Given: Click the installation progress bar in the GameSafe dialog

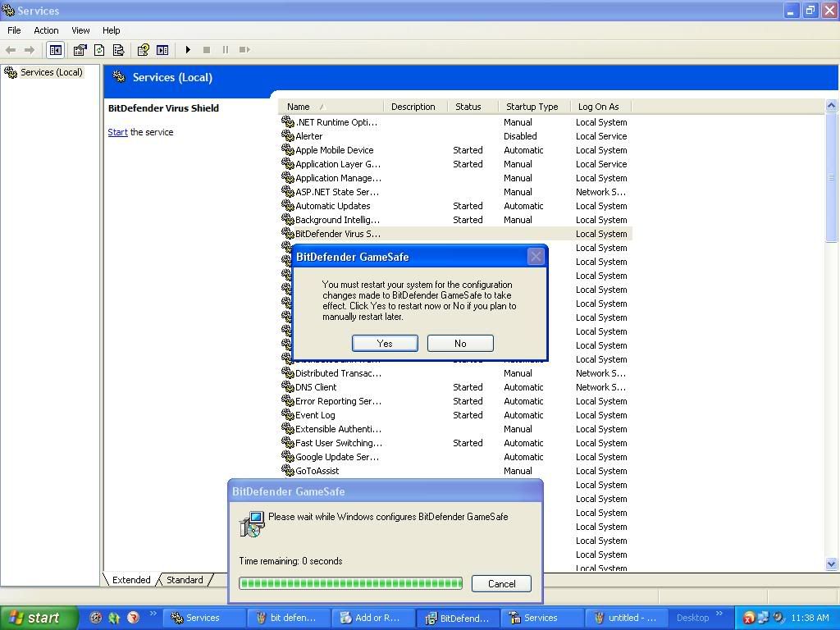Looking at the screenshot, I should pos(351,583).
